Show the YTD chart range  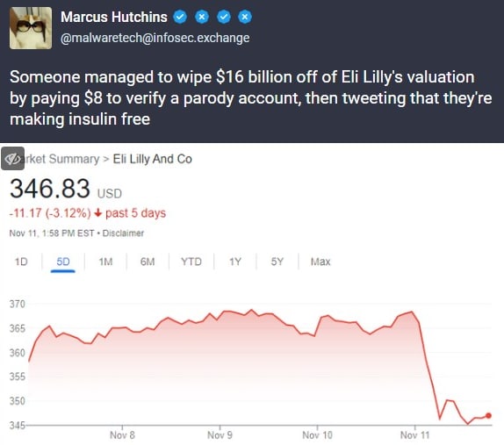[x=191, y=262]
